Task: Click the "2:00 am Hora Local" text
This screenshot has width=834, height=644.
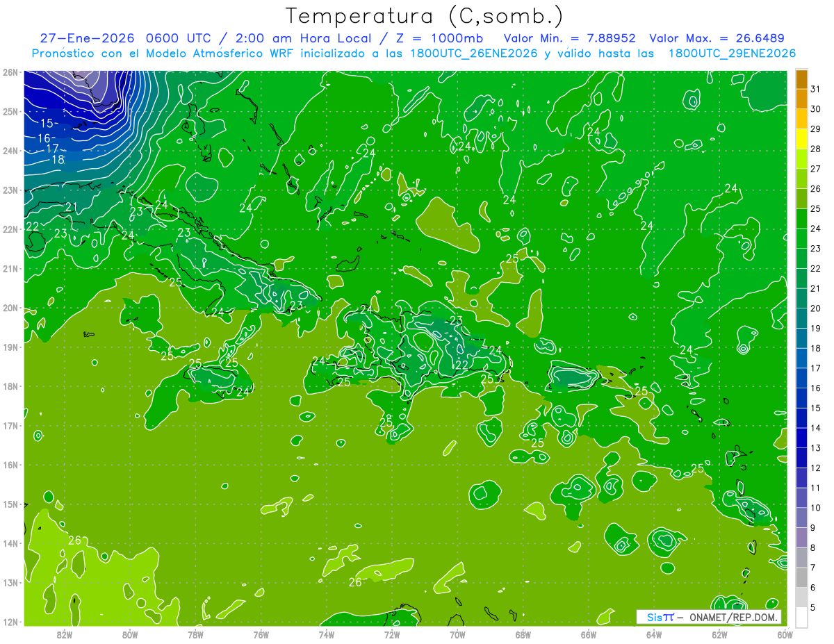Action: pyautogui.click(x=302, y=38)
